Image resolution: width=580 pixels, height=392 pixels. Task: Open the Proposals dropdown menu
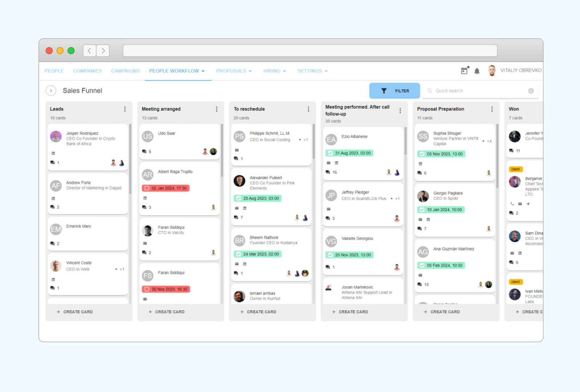(x=234, y=71)
